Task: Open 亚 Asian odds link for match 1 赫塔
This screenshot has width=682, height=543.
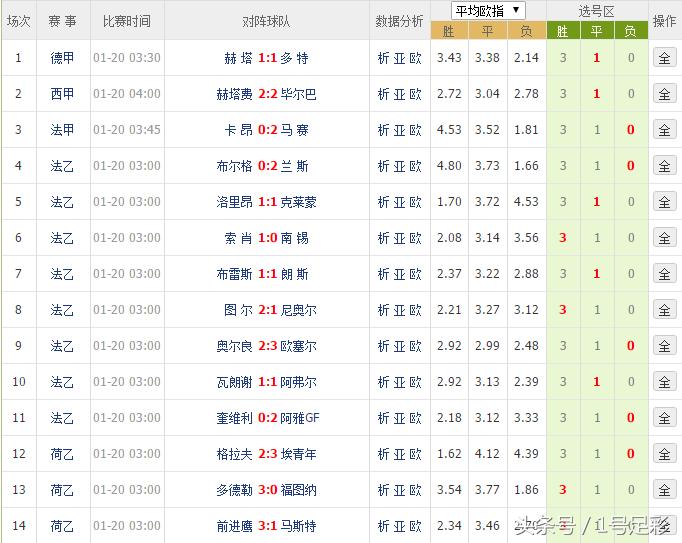Action: point(399,58)
